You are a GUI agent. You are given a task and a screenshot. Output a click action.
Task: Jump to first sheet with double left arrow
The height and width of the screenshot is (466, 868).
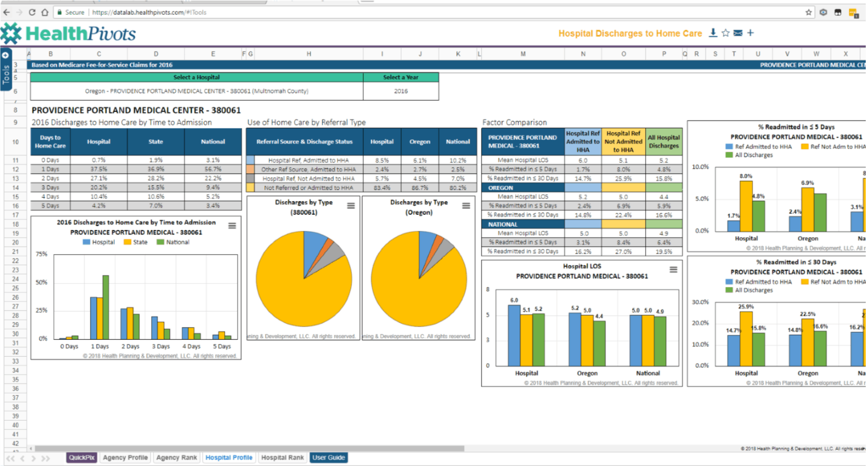[x=10, y=458]
